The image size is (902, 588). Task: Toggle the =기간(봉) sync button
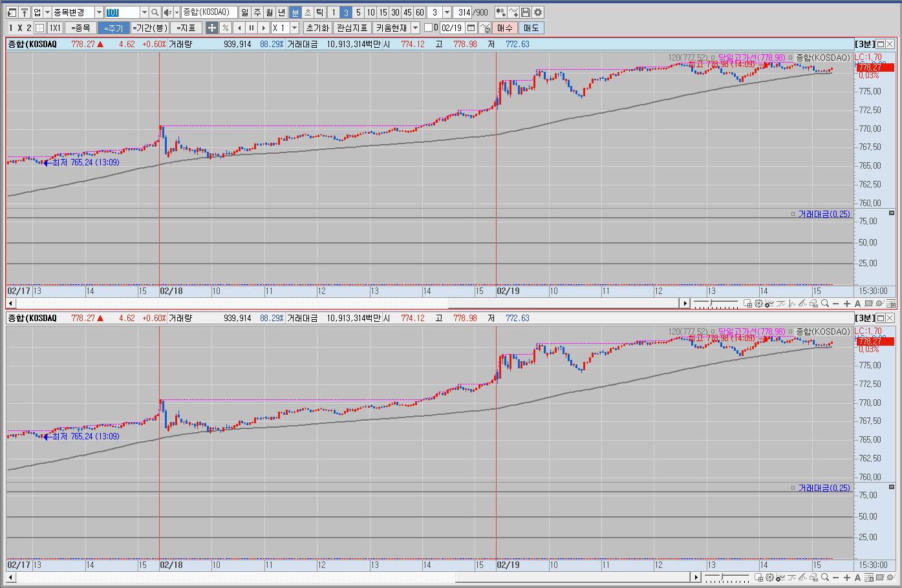149,28
